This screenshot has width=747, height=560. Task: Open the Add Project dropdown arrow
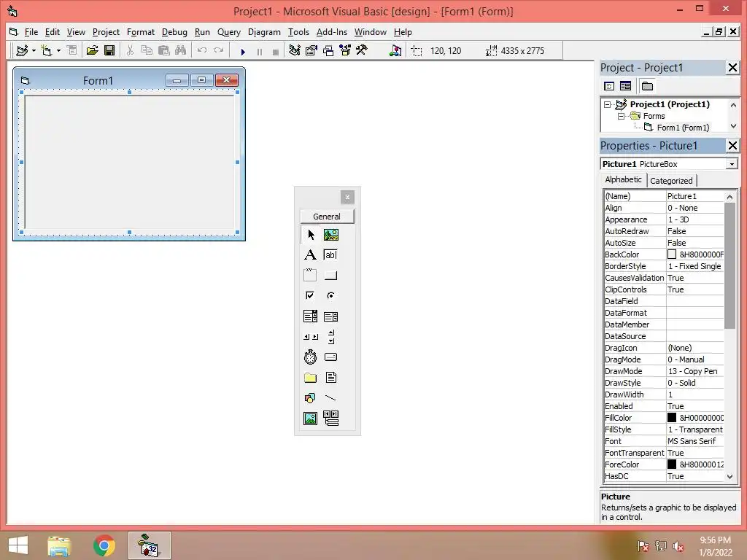(34, 50)
